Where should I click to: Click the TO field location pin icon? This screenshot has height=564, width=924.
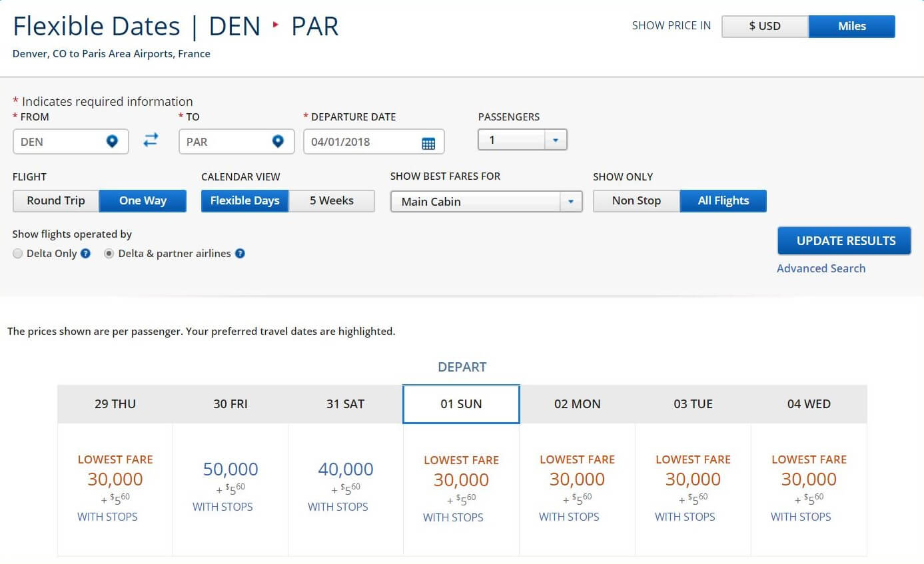point(278,141)
